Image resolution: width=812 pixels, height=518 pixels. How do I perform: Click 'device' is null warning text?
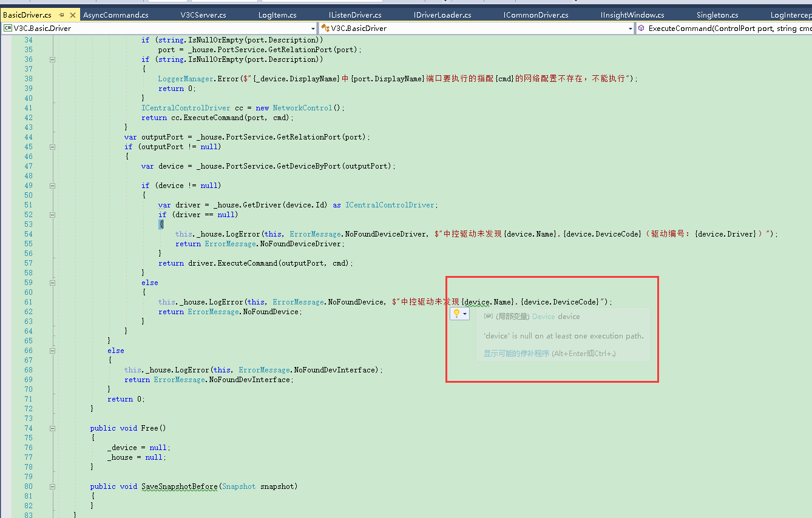click(x=563, y=336)
